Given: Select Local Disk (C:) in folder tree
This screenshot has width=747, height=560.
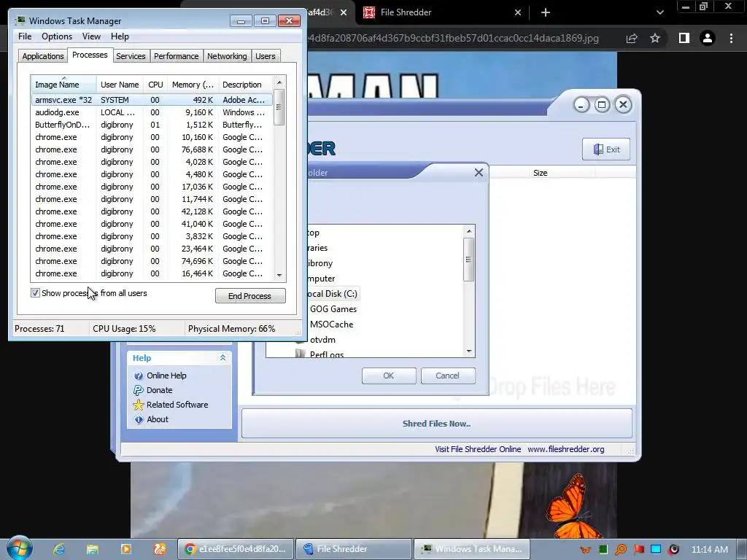Looking at the screenshot, I should tap(332, 294).
